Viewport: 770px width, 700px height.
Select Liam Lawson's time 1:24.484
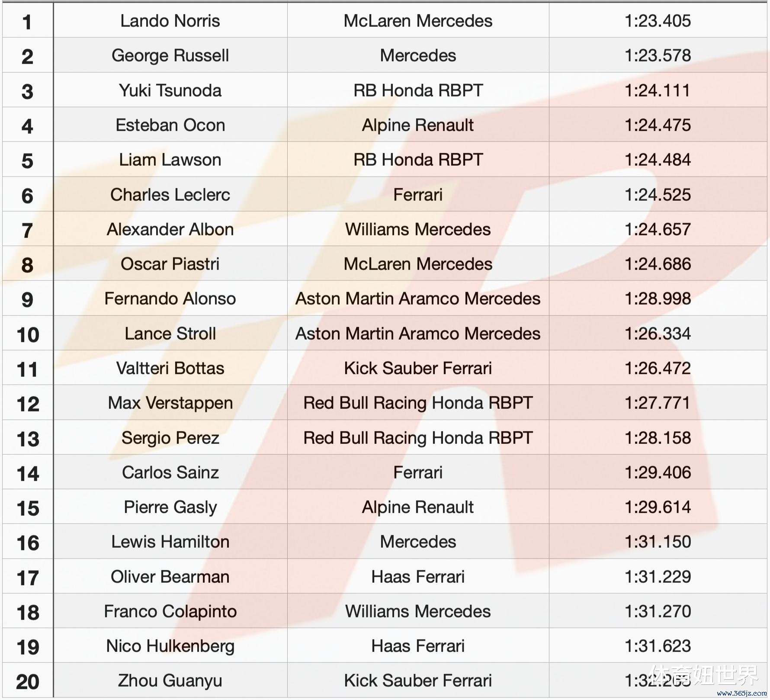(658, 160)
